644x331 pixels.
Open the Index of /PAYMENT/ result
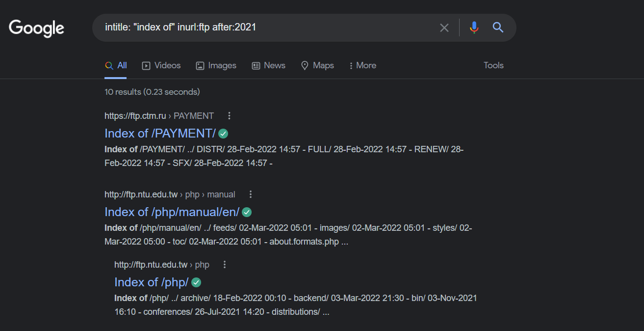[160, 133]
